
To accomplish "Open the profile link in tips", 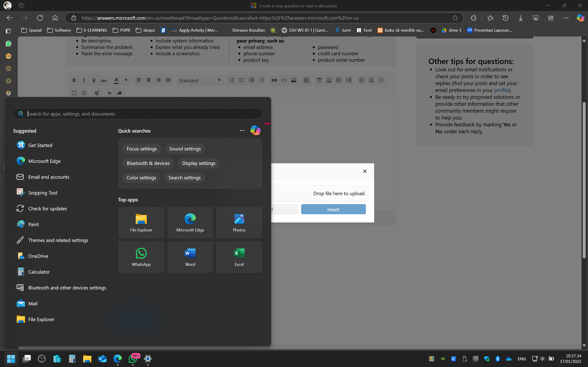I will click(501, 90).
